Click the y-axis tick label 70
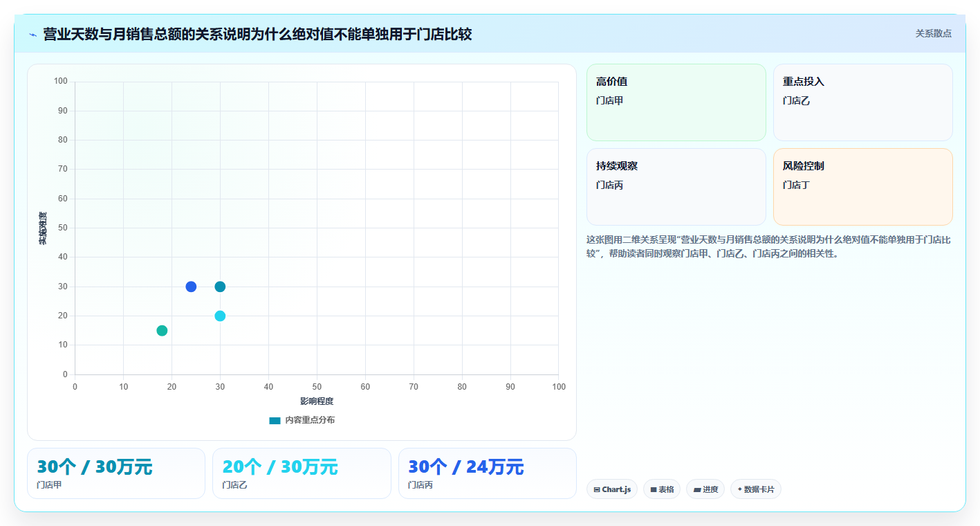Viewport: 980px width, 526px height. pos(63,169)
